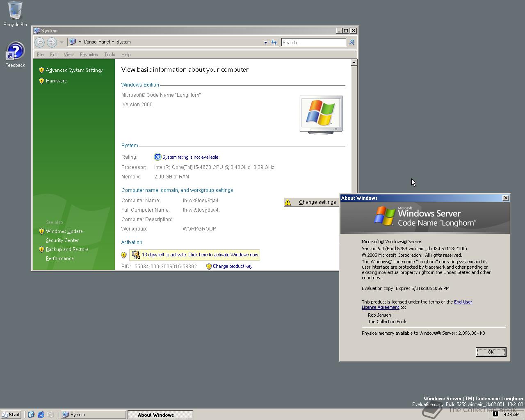Open the End-User License Agreement link

pos(417,304)
